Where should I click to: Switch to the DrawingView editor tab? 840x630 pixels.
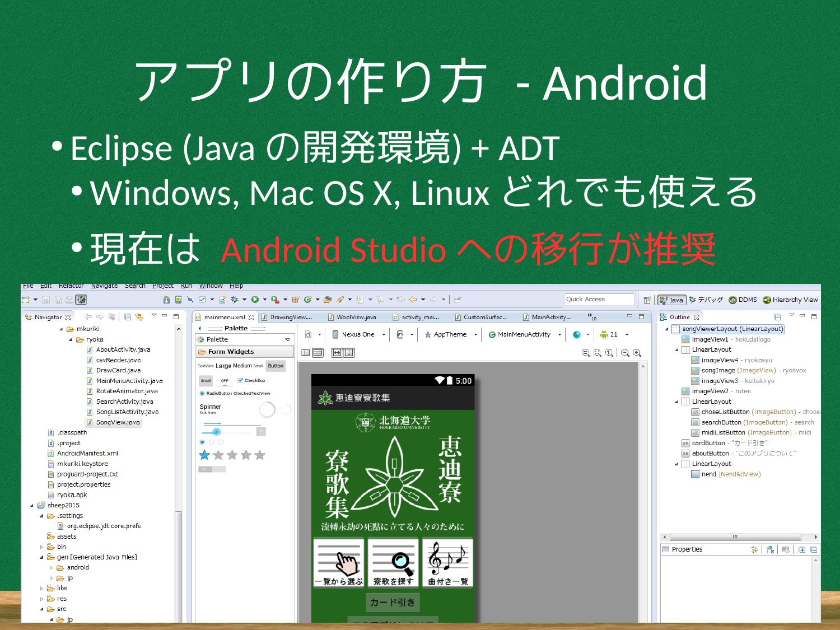(x=290, y=317)
